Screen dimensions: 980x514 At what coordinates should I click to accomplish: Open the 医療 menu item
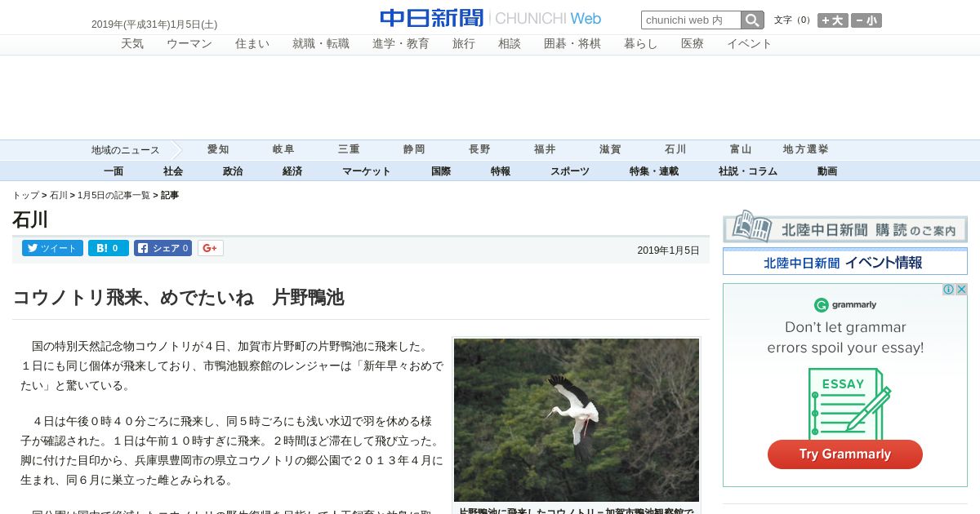pos(693,44)
